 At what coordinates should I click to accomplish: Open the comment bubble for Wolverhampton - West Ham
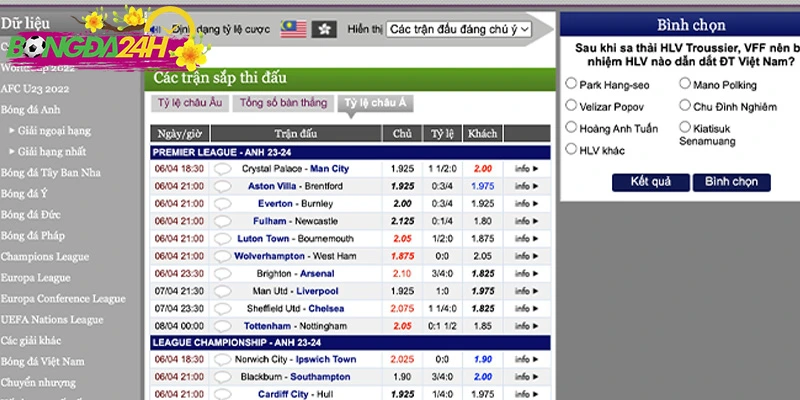coord(222,256)
